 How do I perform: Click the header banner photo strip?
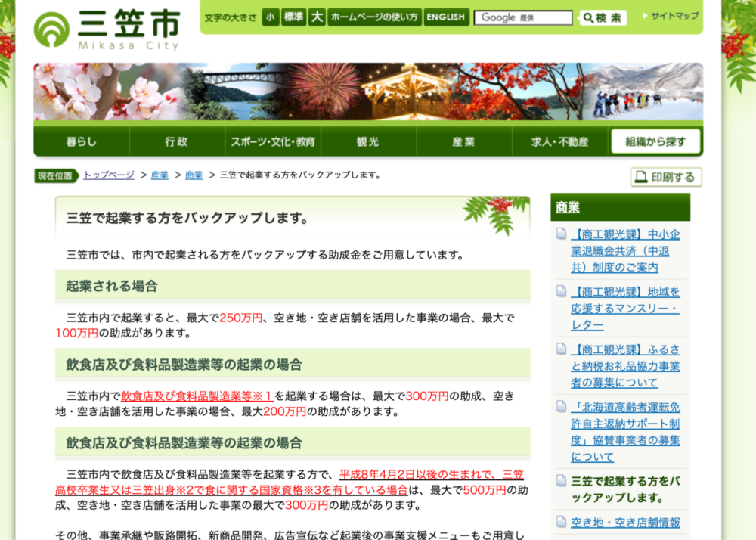368,92
